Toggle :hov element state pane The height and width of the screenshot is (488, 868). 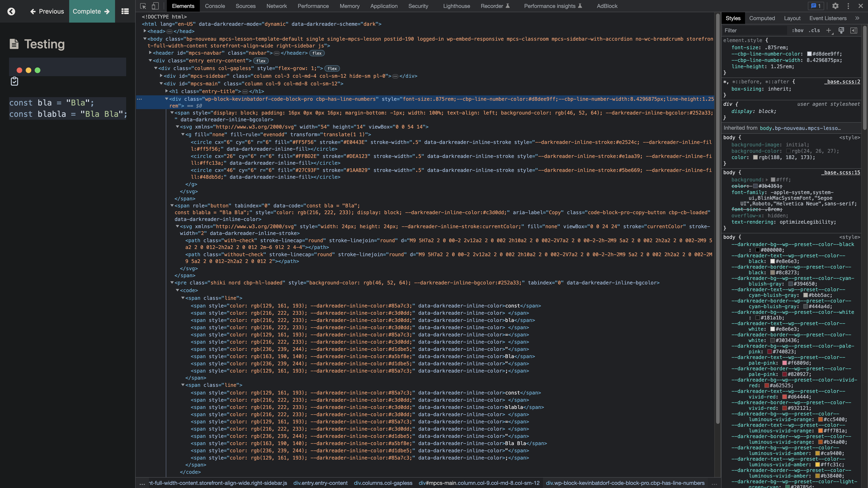coord(798,30)
